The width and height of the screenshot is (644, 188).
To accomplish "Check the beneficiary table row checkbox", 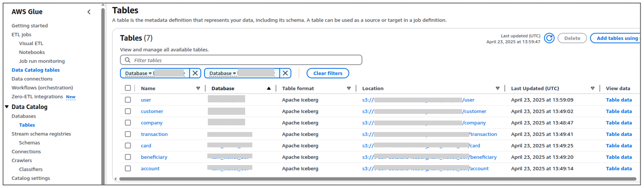I will pos(128,157).
